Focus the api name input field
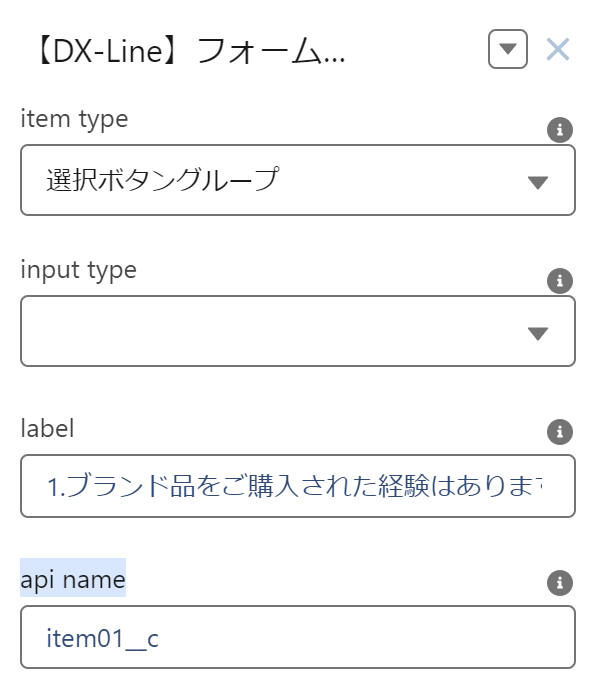Screen dimensions: 600x688 (298, 637)
